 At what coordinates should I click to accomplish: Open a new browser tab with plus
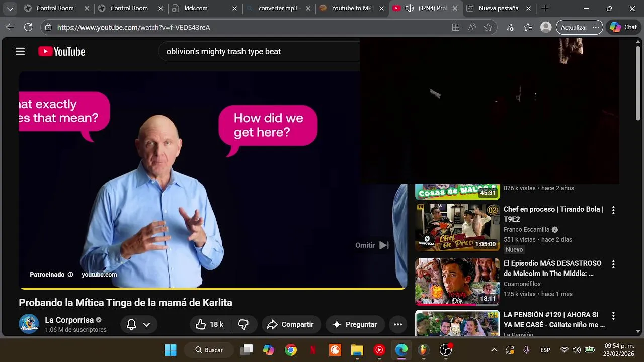point(545,8)
